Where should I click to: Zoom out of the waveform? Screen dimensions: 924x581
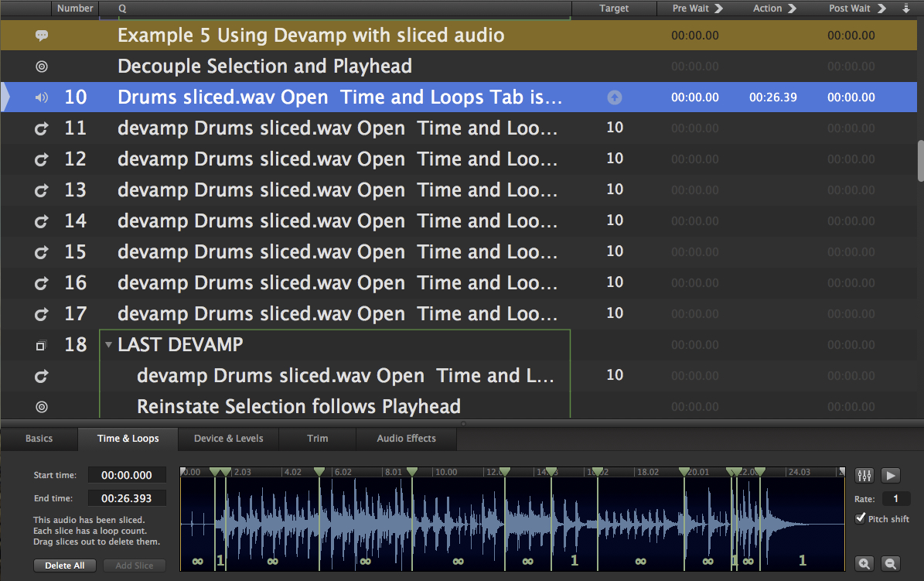pyautogui.click(x=891, y=565)
